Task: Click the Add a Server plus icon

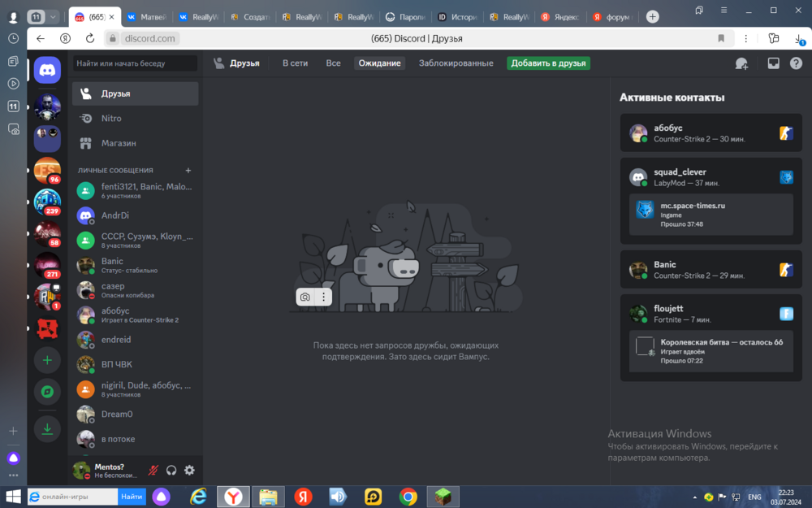Action: (x=47, y=360)
